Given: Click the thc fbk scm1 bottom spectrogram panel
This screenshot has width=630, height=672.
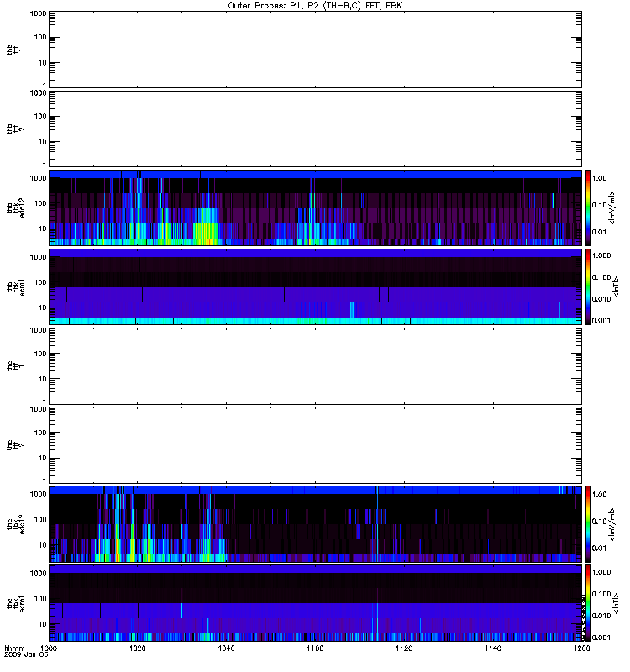Looking at the screenshot, I should [315, 602].
